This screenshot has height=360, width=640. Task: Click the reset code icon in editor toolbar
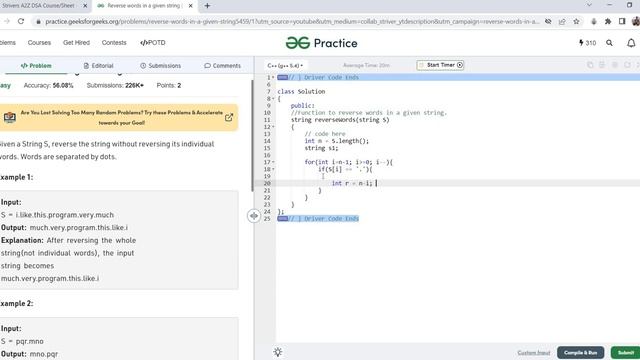point(627,65)
